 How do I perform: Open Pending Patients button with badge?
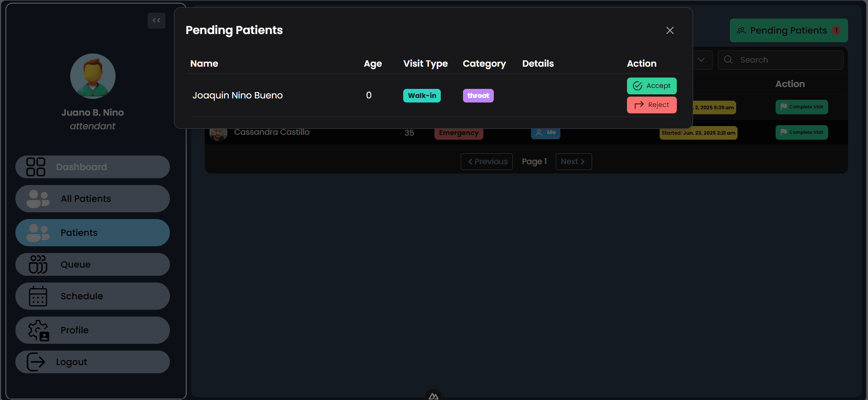[789, 30]
